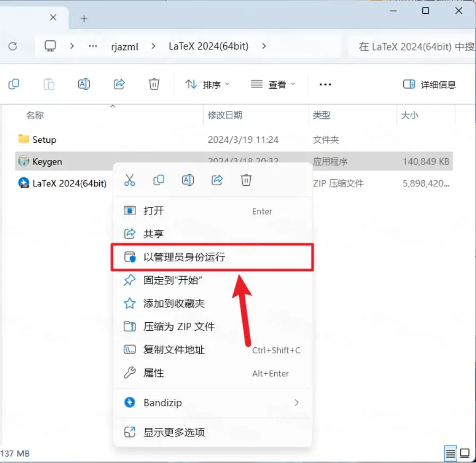
Task: Click the ellipsis in the breadcrumb path
Action: point(93,46)
